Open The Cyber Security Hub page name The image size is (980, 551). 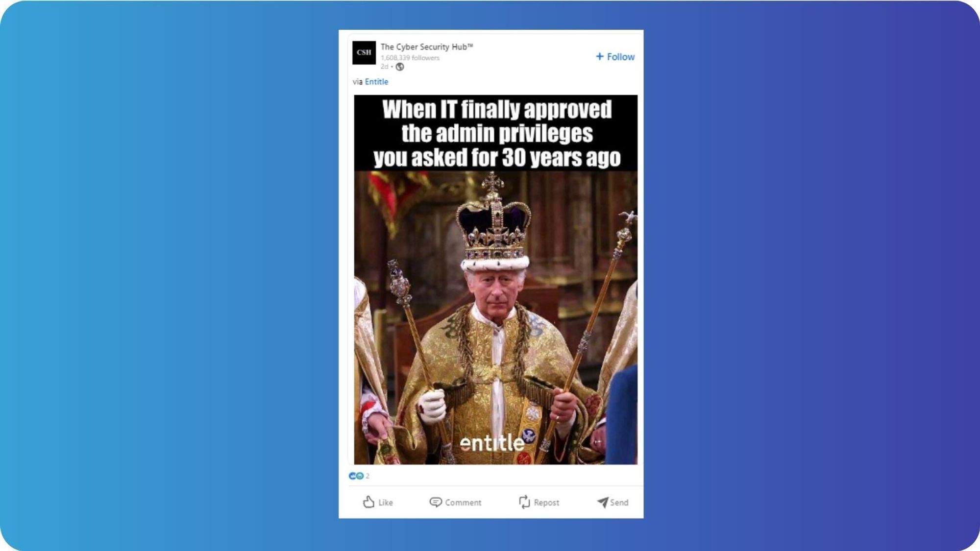pos(427,47)
